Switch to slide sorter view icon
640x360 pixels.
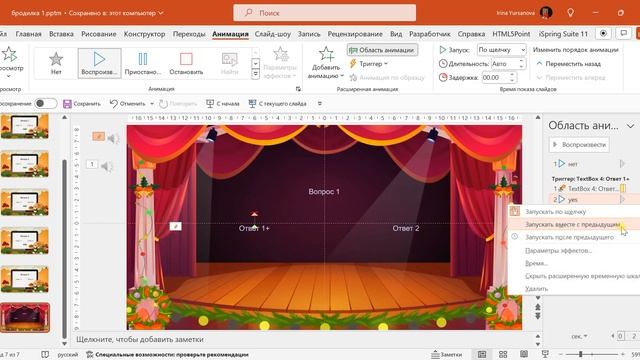click(x=503, y=354)
